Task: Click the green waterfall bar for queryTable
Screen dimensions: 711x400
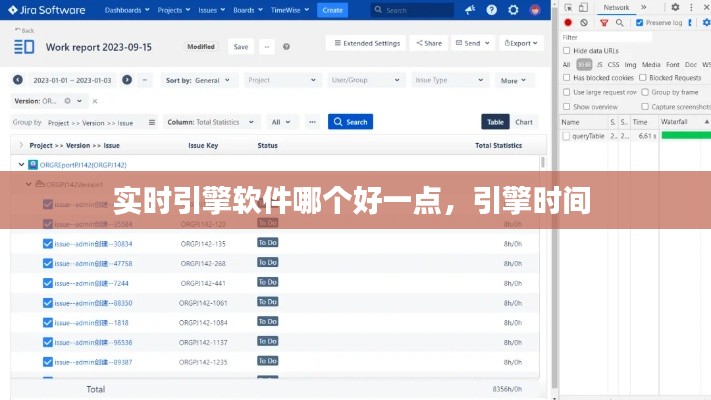Action: pyautogui.click(x=682, y=135)
